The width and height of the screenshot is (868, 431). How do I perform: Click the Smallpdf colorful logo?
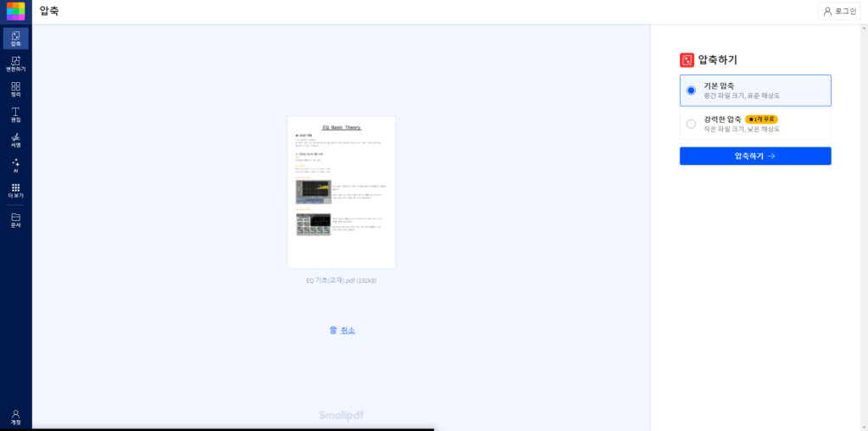coord(15,11)
